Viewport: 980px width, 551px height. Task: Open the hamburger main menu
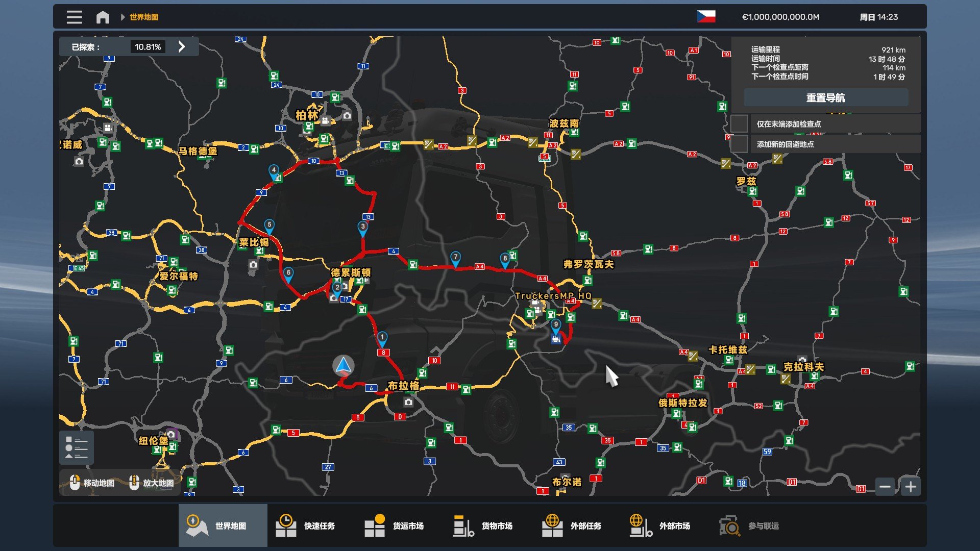[74, 17]
